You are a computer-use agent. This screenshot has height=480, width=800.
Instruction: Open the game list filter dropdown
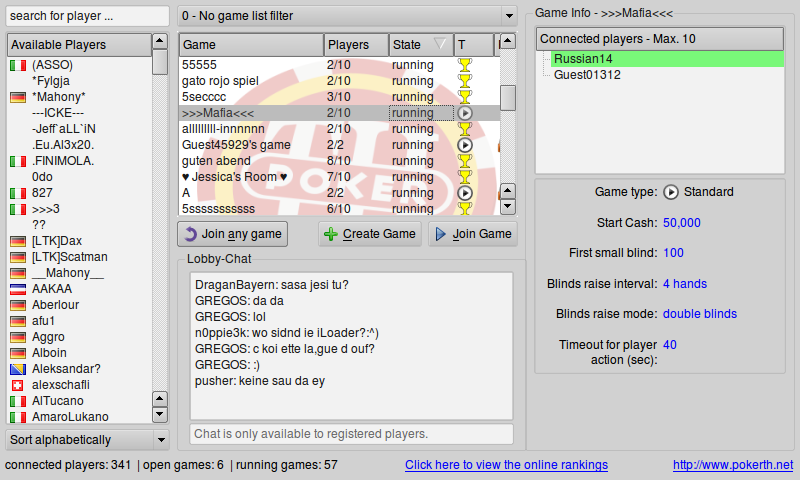click(346, 16)
